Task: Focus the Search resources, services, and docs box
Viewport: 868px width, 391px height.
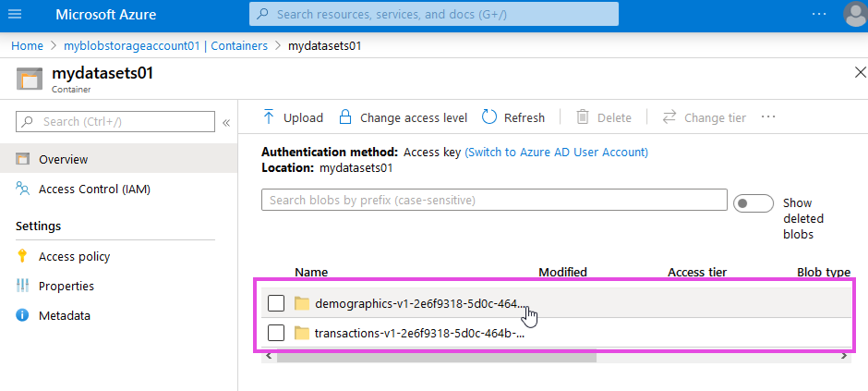Action: [433, 14]
